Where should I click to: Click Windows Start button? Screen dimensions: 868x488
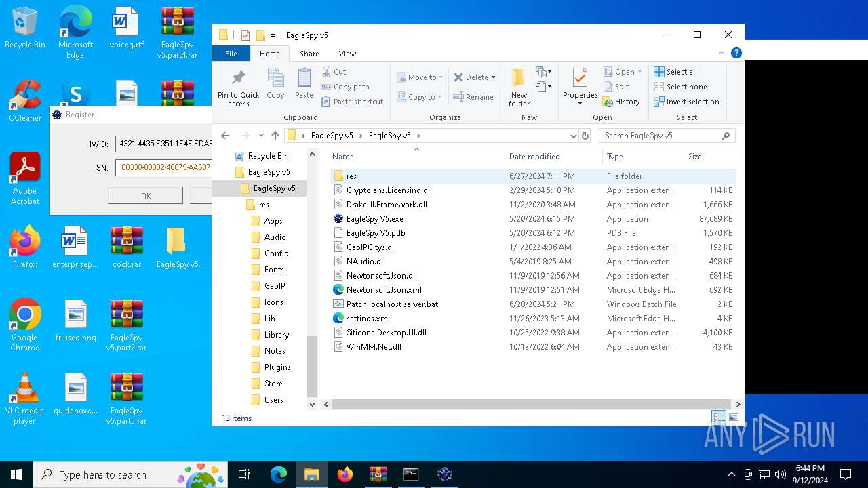16,474
